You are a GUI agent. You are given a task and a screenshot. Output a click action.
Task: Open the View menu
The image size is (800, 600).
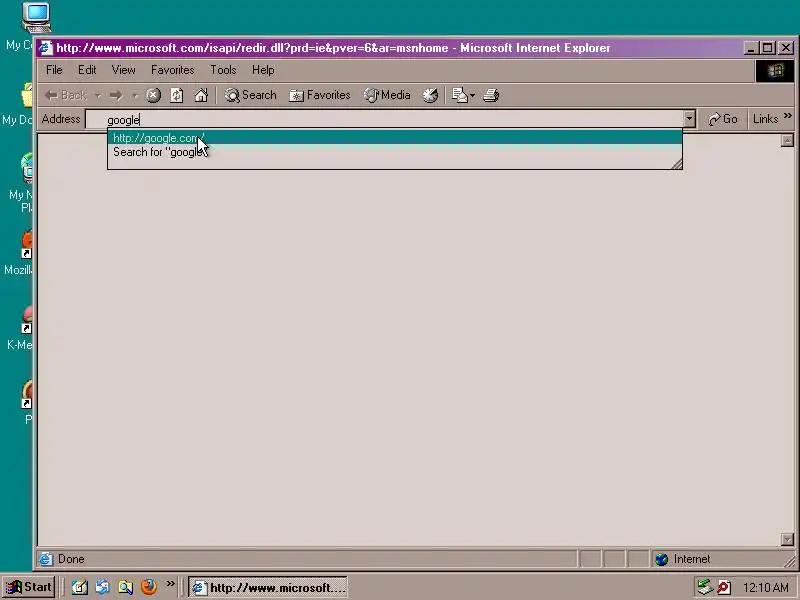click(x=123, y=70)
